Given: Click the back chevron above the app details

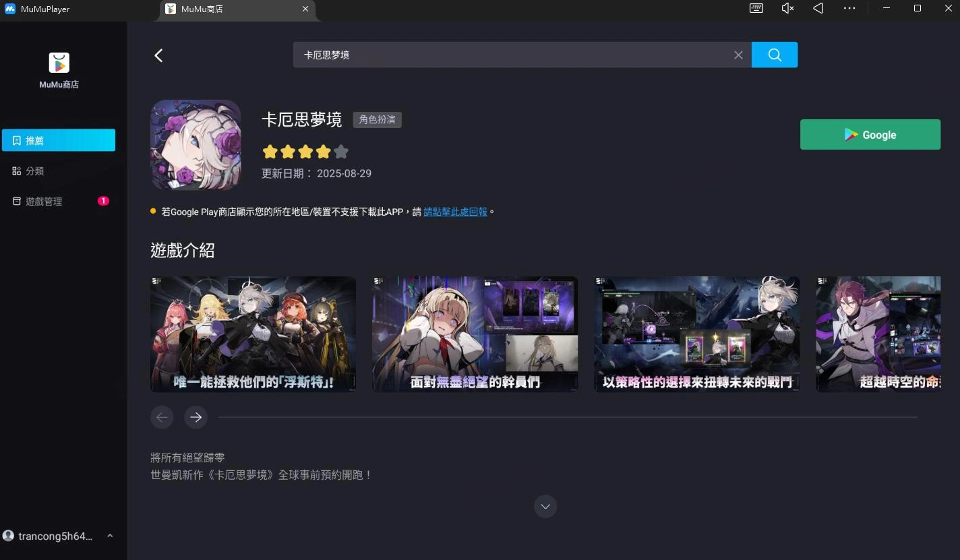Looking at the screenshot, I should [x=158, y=55].
